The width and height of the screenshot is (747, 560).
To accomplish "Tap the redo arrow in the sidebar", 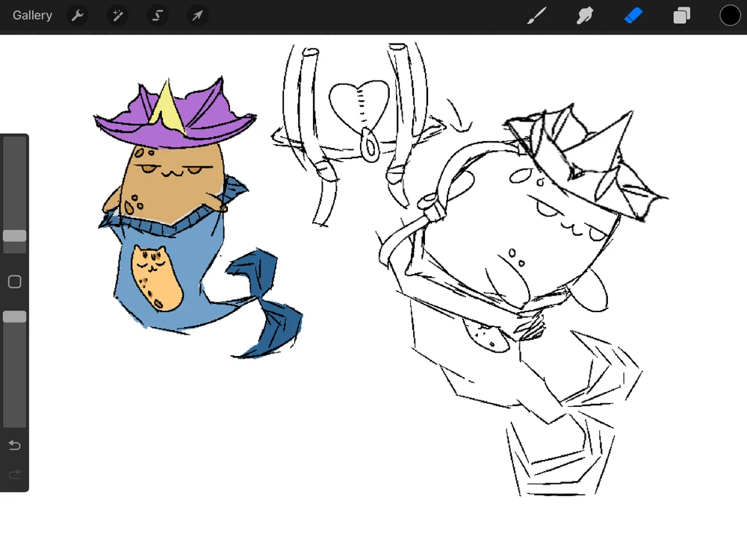I will [14, 475].
